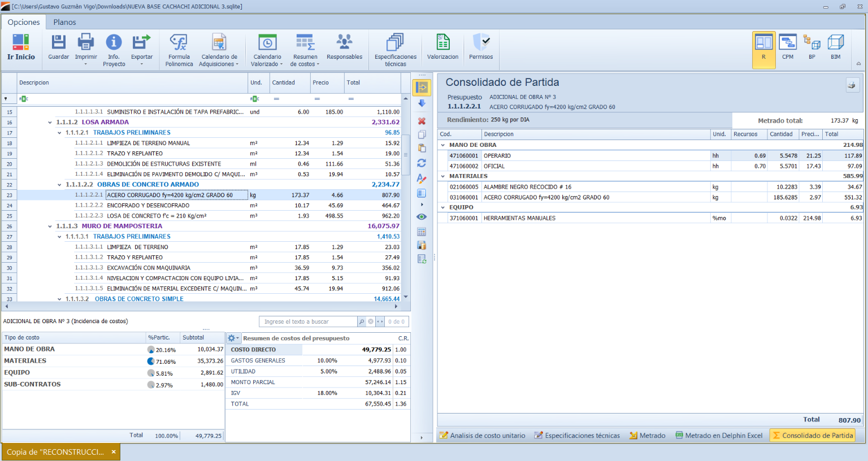Open the Formula Polinomica tool
The image size is (868, 461).
179,43
